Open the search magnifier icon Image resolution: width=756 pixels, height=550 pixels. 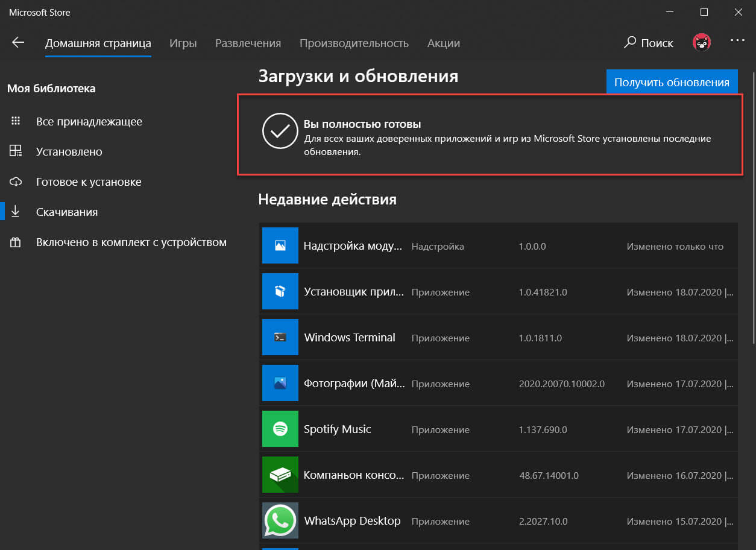coord(630,43)
